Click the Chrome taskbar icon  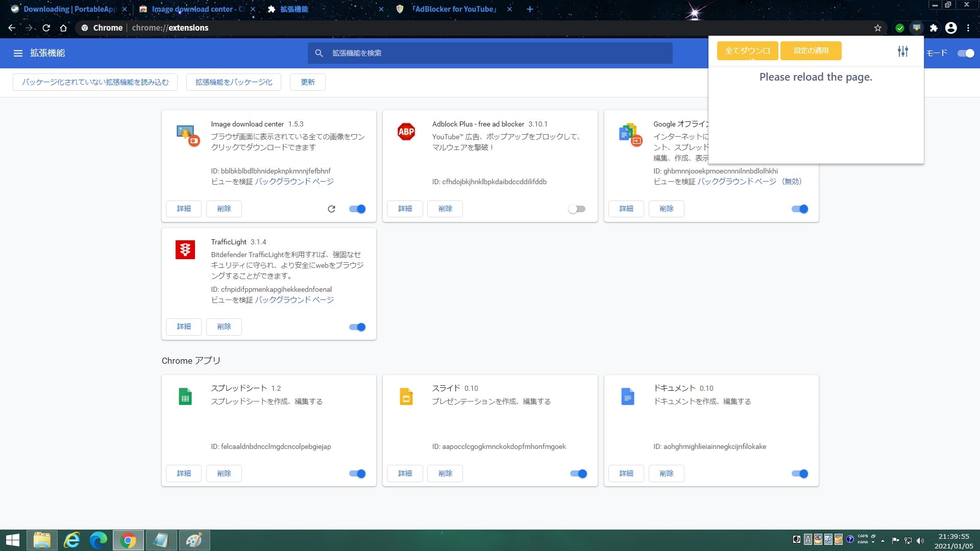click(128, 540)
